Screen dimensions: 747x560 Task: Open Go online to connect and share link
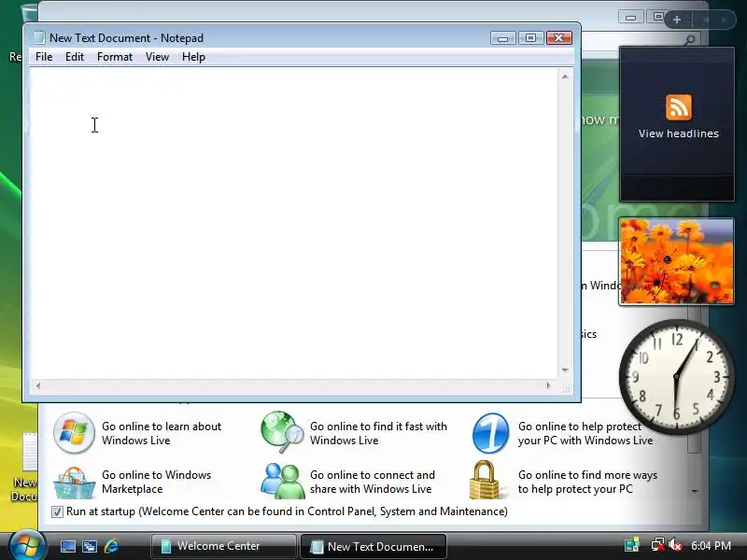coord(372,482)
